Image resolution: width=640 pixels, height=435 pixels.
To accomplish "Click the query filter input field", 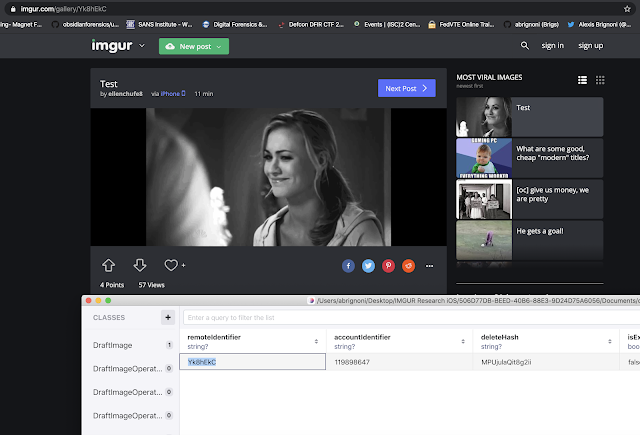I will pyautogui.click(x=411, y=317).
